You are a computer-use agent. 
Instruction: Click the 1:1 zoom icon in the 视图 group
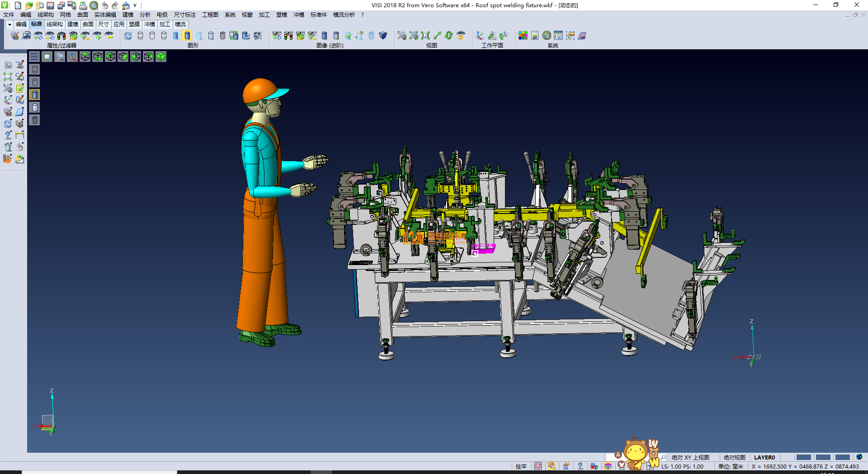(x=425, y=36)
